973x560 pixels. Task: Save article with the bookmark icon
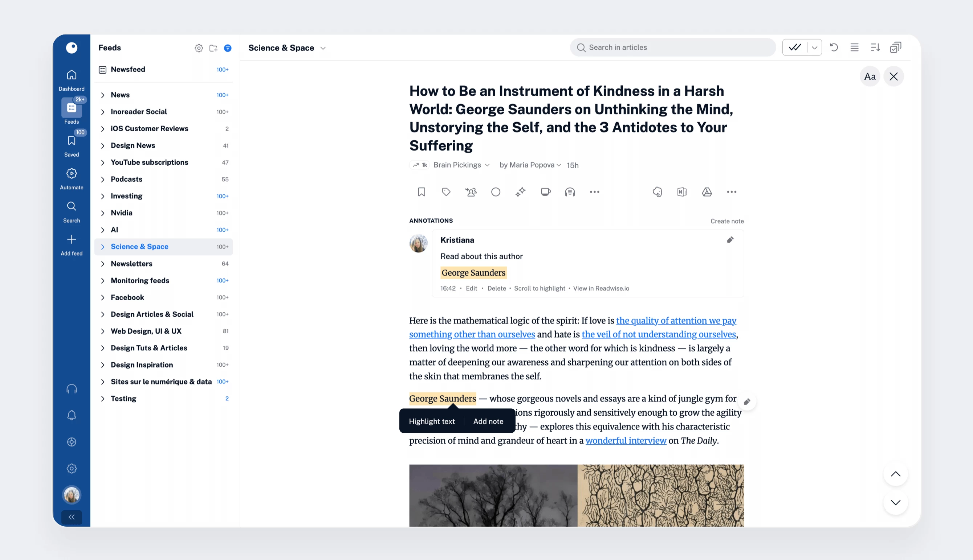pyautogui.click(x=422, y=192)
